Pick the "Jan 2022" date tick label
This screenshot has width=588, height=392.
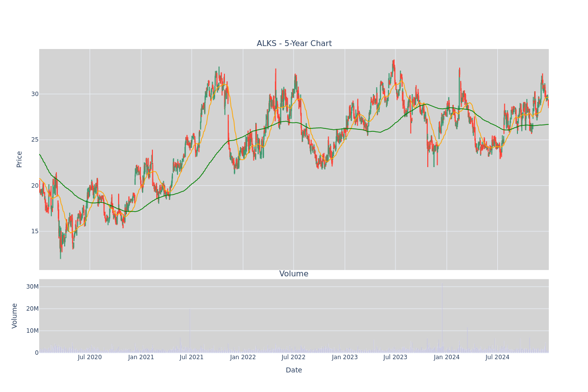coord(243,357)
